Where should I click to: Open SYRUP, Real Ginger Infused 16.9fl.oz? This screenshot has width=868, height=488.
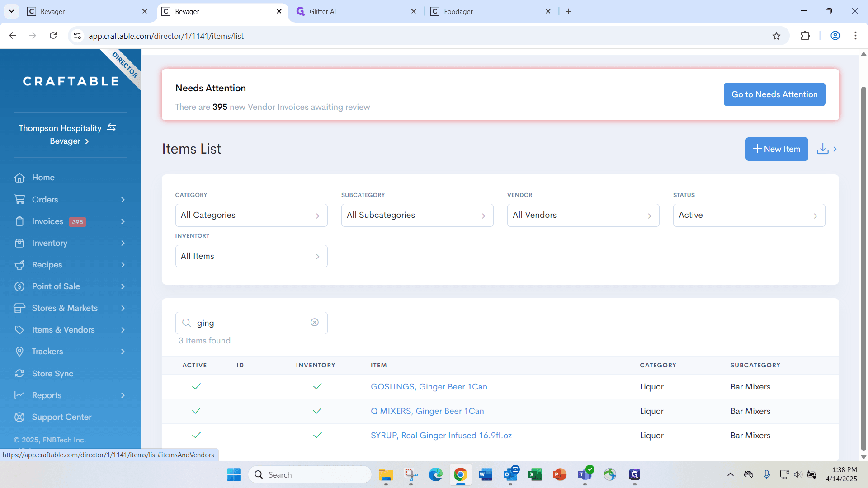click(441, 436)
